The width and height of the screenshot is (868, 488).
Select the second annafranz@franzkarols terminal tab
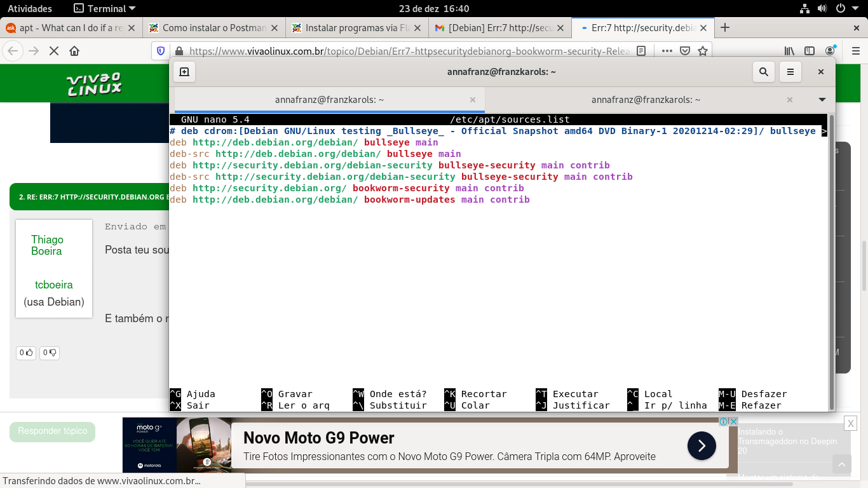[646, 100]
